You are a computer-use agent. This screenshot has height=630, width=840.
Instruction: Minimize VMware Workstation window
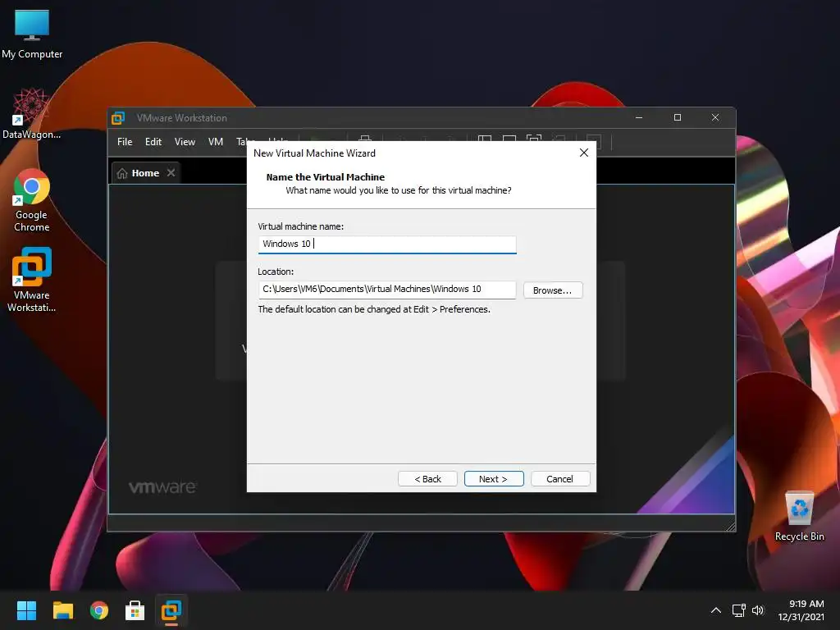(638, 117)
